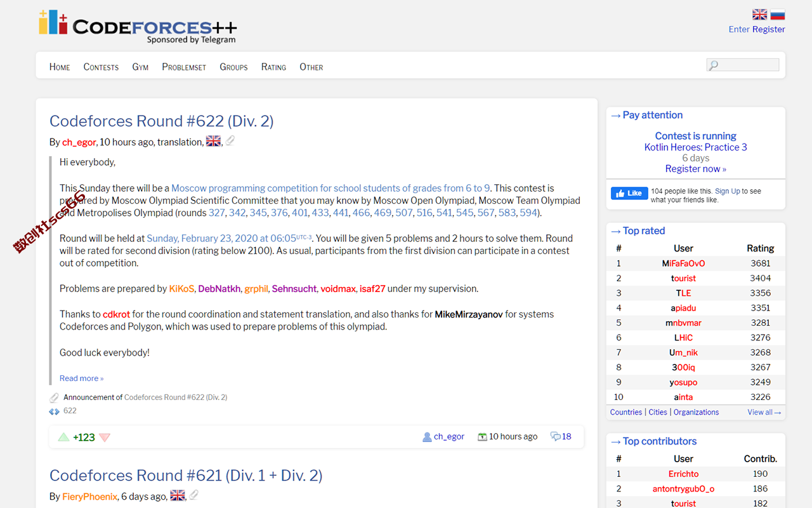Click Sunday, February 23, 2020 time link

click(x=230, y=238)
